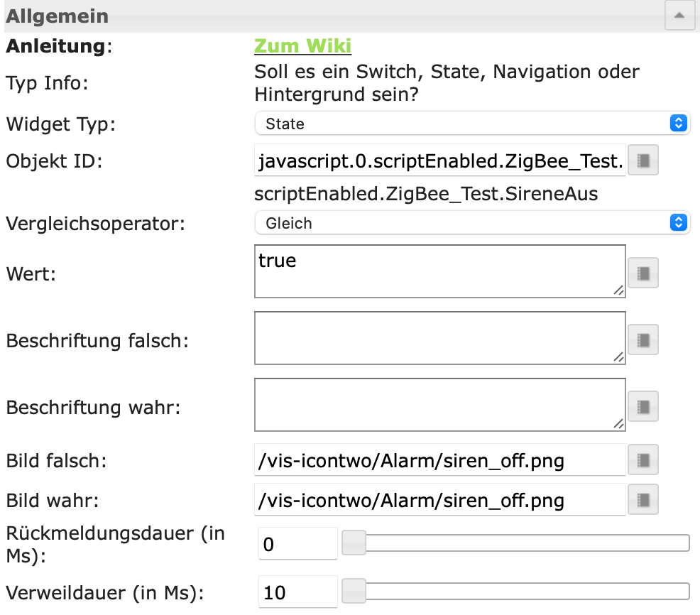Click the Beschriftung falsch text area
Screen dimensions: 700x615
pos(439,338)
